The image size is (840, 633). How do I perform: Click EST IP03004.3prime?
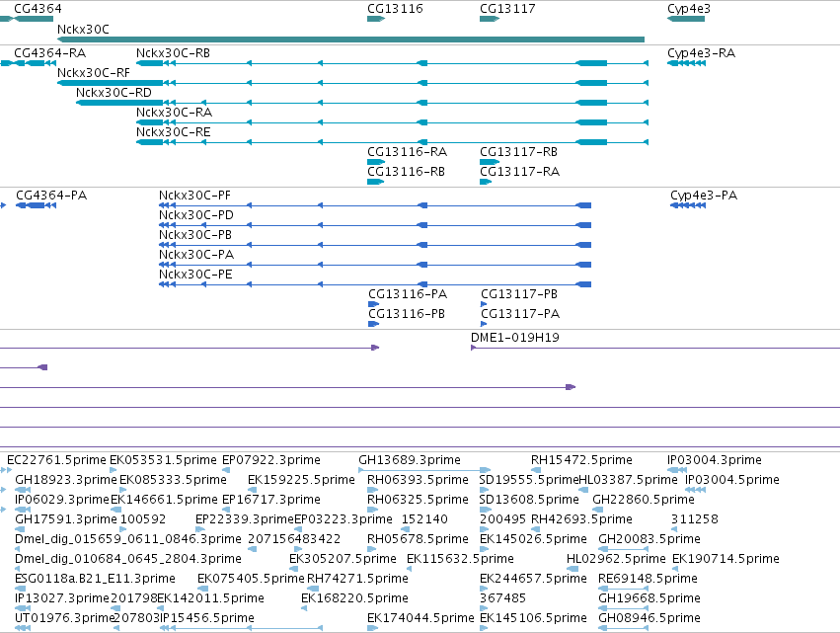[714, 460]
